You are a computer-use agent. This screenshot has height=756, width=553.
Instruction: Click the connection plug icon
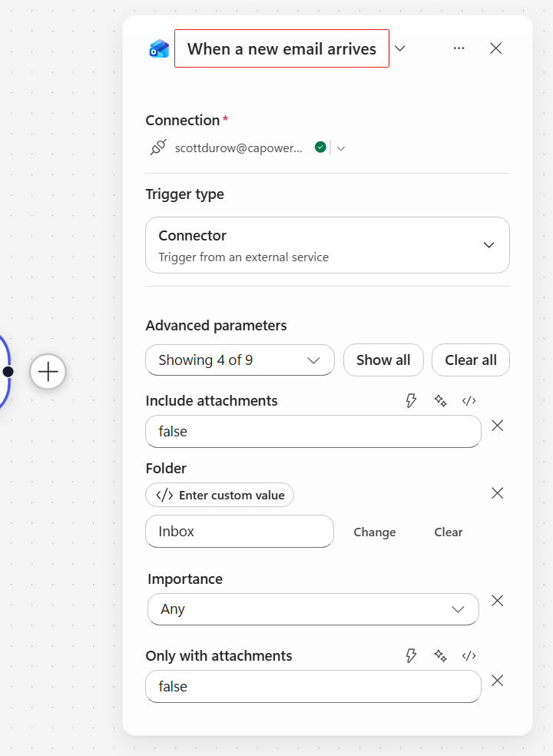158,148
